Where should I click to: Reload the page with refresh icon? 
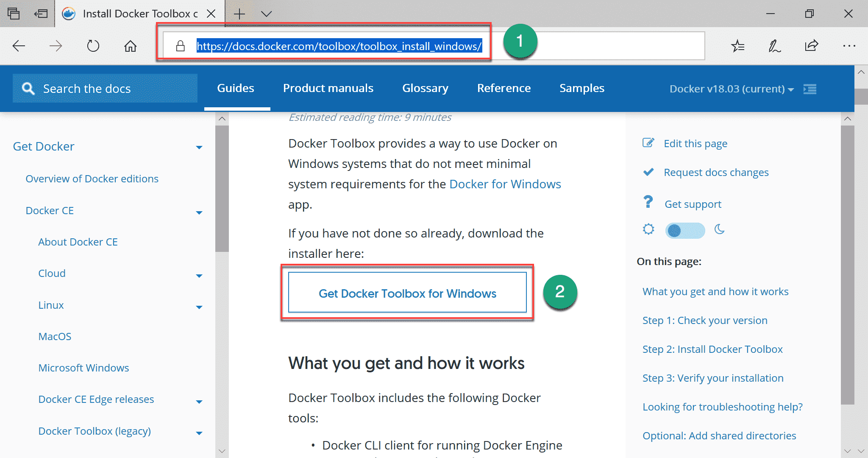[x=93, y=46]
